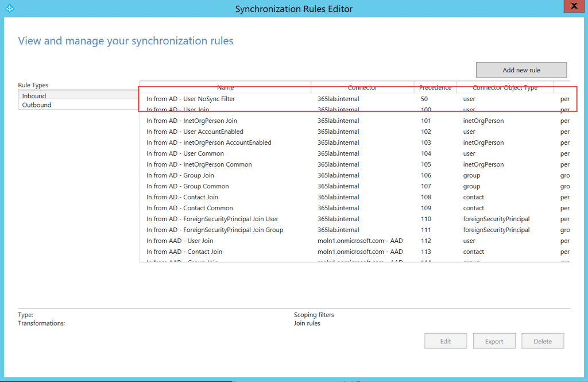Click the precedence value 110
588x382 pixels.
point(425,219)
